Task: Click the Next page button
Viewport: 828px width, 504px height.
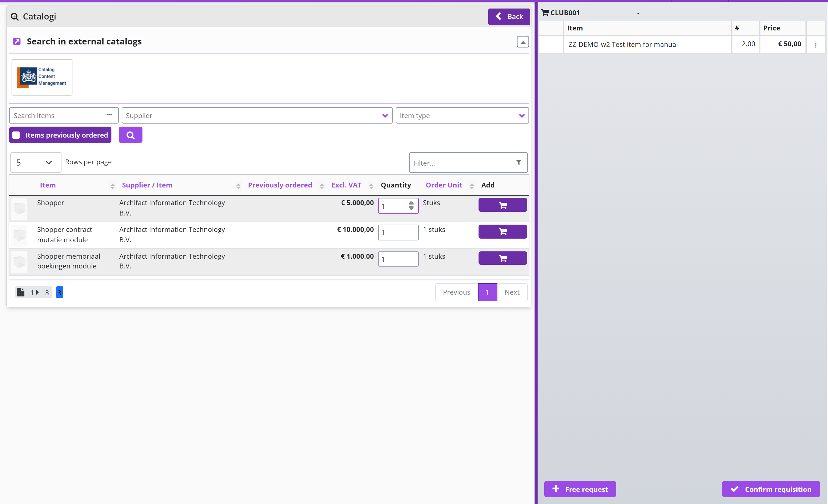Action: pos(512,292)
